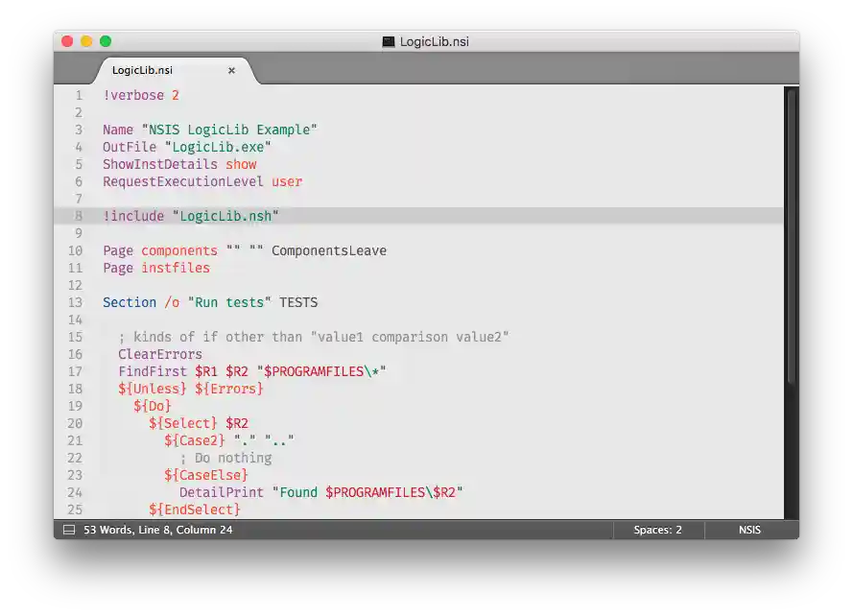This screenshot has width=853, height=616.
Task: Zoom the window using the green traffic light
Action: (105, 41)
